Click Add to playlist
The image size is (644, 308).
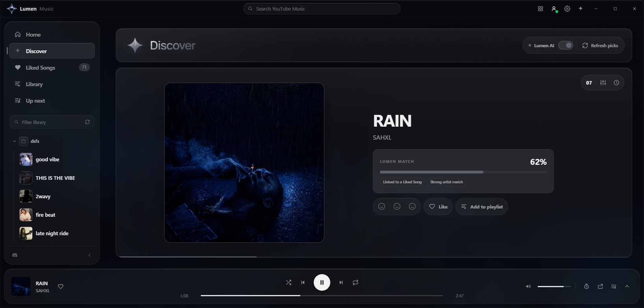pos(482,207)
